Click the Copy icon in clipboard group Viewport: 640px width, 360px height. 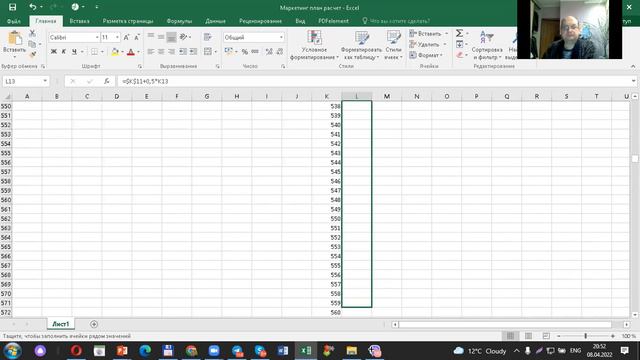point(33,44)
